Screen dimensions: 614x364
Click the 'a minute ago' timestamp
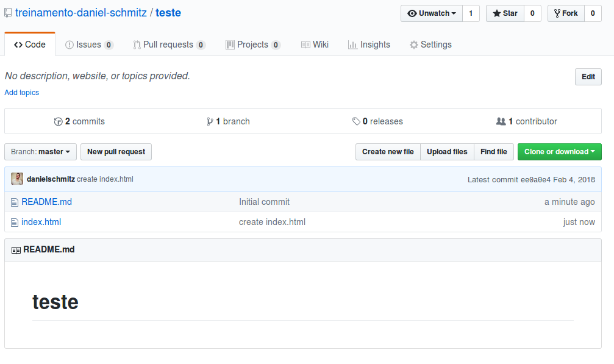[569, 202]
